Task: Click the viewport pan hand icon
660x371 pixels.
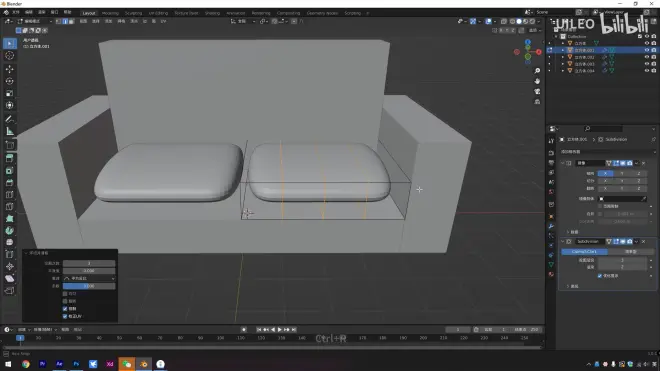Action: 537,81
